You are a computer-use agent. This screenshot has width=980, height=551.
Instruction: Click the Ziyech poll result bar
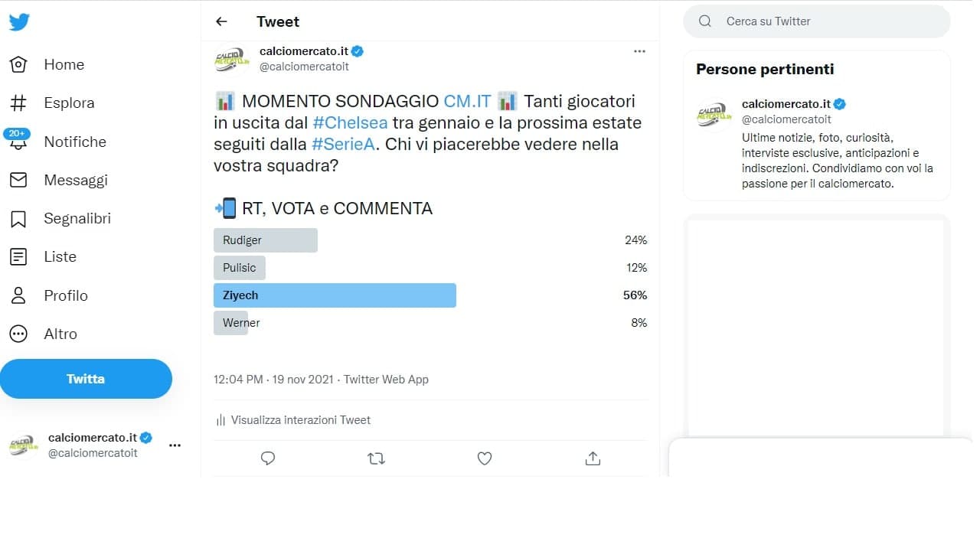pos(335,295)
